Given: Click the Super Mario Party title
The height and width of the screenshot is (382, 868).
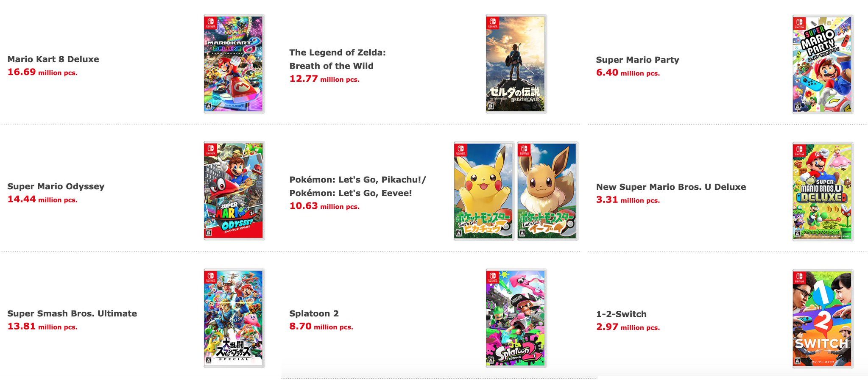Looking at the screenshot, I should (x=637, y=60).
